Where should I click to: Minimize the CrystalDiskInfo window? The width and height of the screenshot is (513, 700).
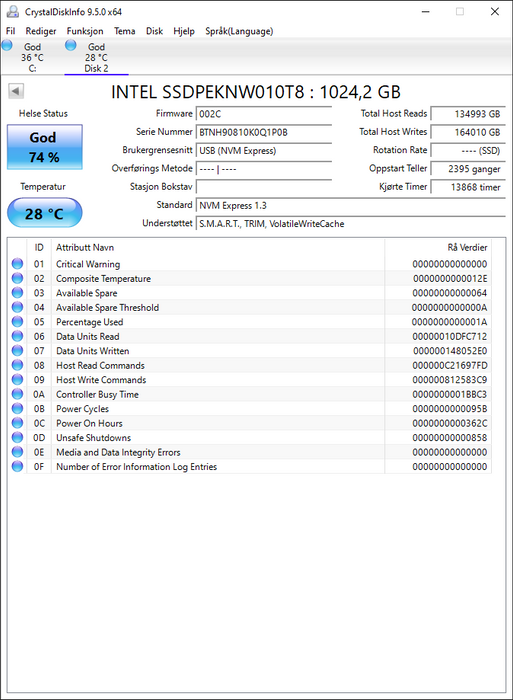425,12
